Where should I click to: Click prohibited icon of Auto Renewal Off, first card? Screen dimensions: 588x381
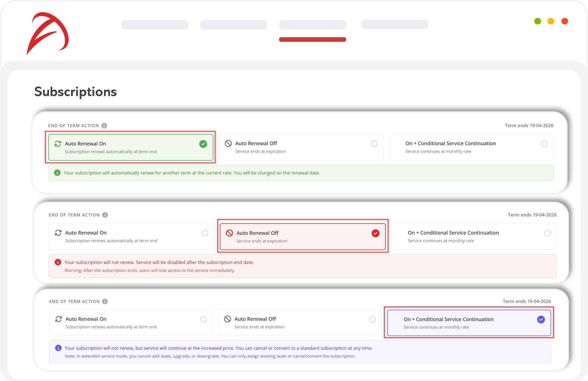(228, 143)
